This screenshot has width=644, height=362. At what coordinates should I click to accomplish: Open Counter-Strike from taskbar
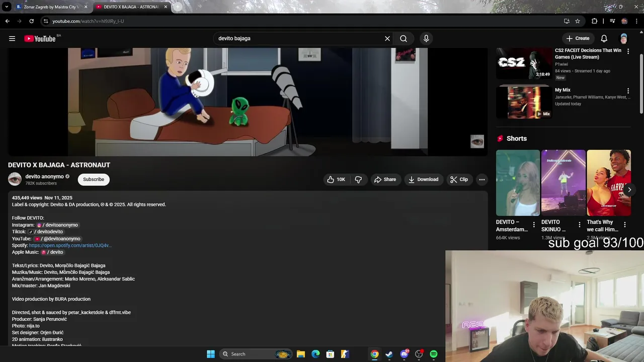click(345, 354)
